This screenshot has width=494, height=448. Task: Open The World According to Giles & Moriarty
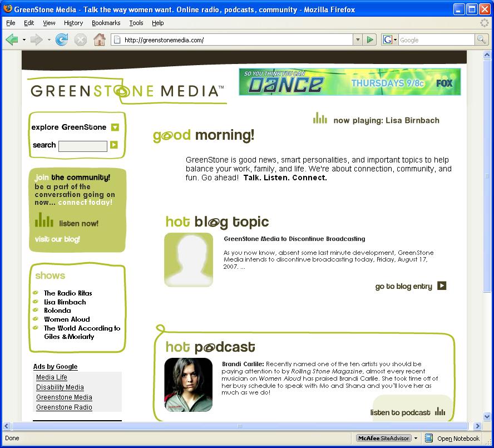tap(82, 332)
